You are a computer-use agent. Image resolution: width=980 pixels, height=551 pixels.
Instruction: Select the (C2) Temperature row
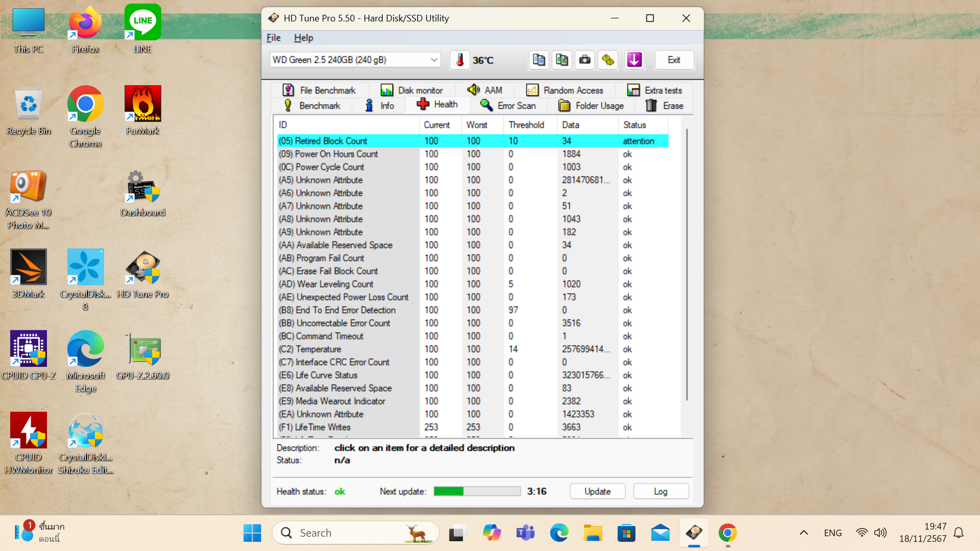[473, 349]
